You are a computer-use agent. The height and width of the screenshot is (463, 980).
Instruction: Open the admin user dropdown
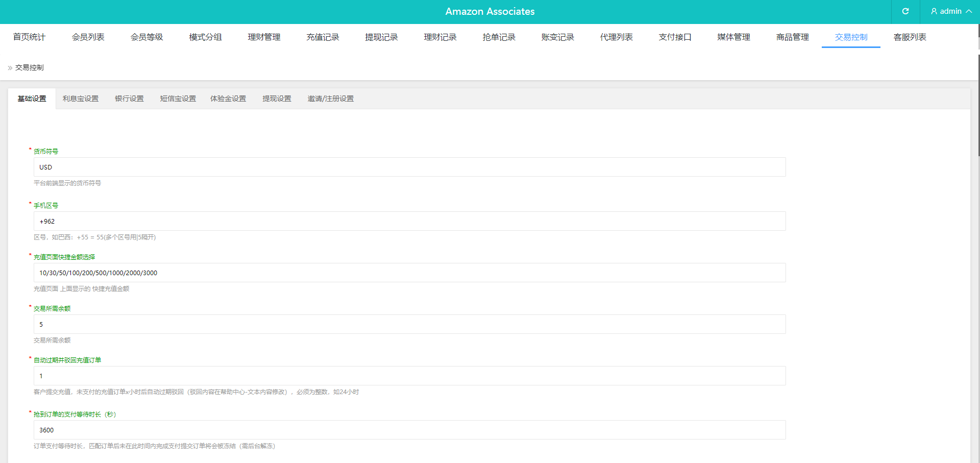950,11
